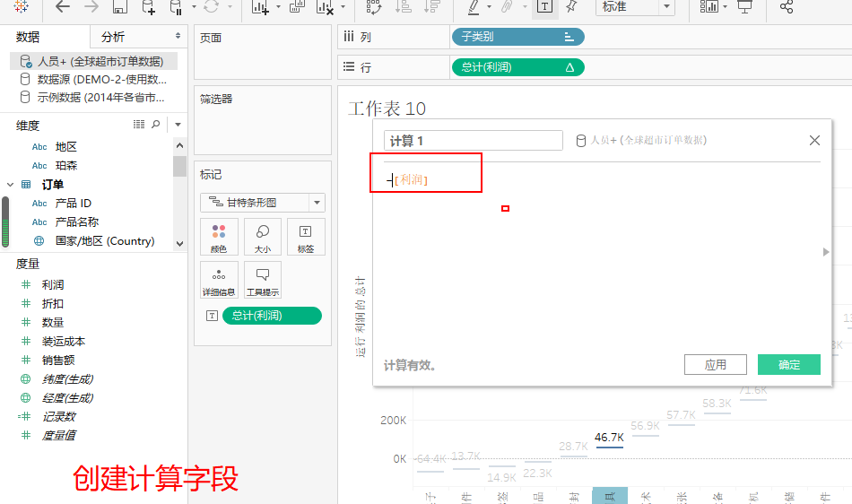Screen dimensions: 852x504
Task: Select data source 示例数据 (2014年各省市...
Action: click(93, 97)
